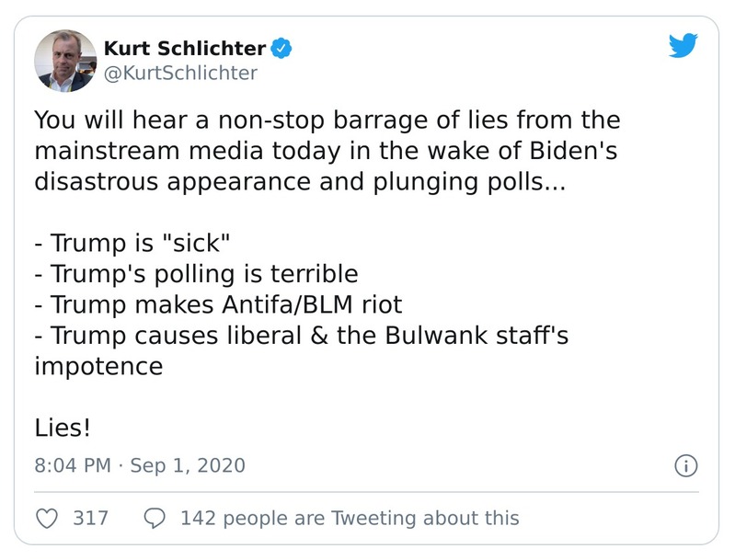Click the line Trump is "sick"
The width and height of the screenshot is (735, 560).
pyautogui.click(x=132, y=243)
